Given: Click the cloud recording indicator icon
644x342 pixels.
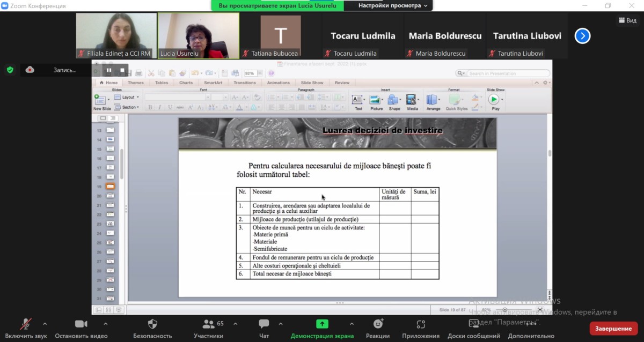Looking at the screenshot, I should tap(30, 70).
